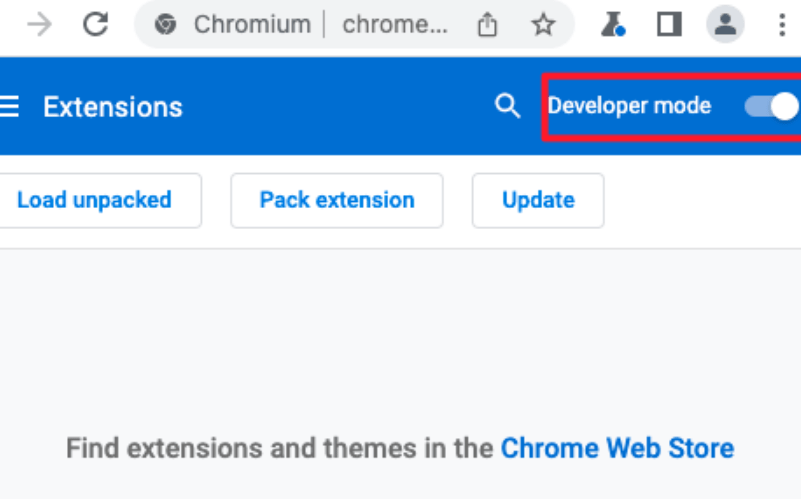Search extensions with the magnifier icon

(508, 106)
